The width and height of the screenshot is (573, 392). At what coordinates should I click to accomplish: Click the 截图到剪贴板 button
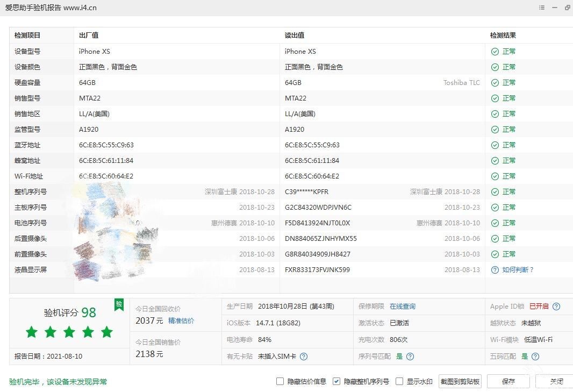460,381
